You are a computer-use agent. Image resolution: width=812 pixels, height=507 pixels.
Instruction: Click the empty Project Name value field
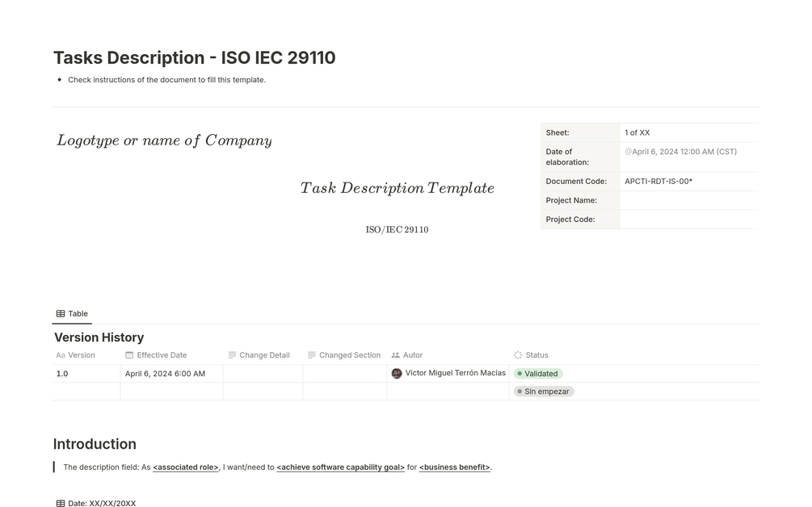[x=688, y=200]
